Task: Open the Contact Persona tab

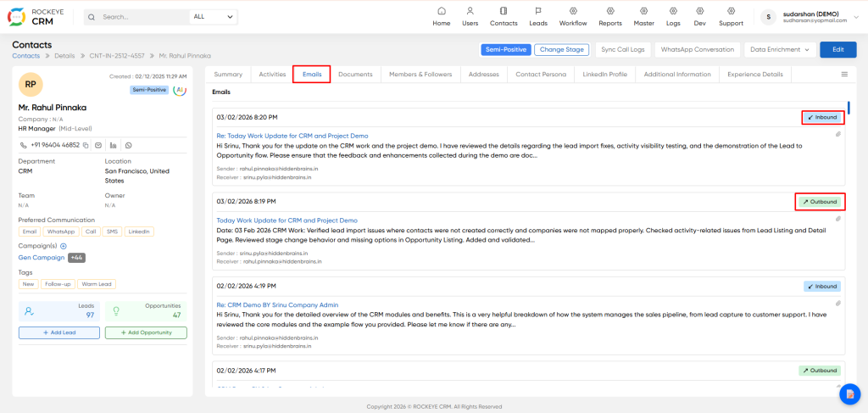Action: (x=541, y=74)
